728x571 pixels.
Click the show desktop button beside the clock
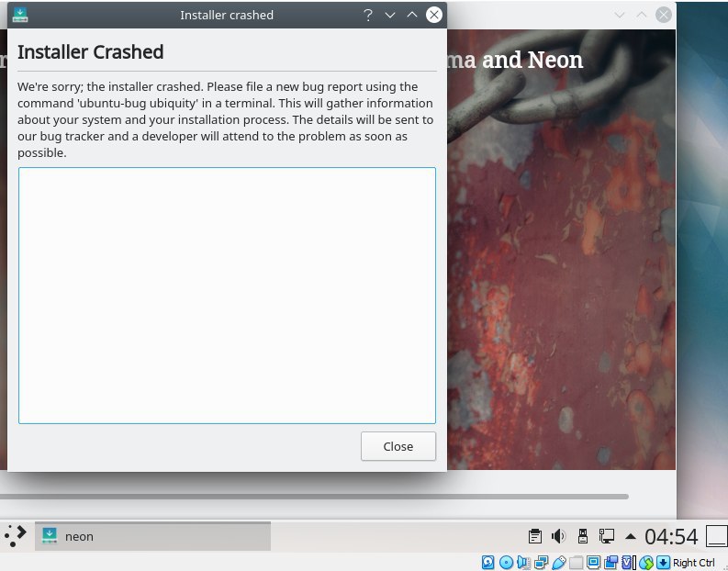pos(717,536)
